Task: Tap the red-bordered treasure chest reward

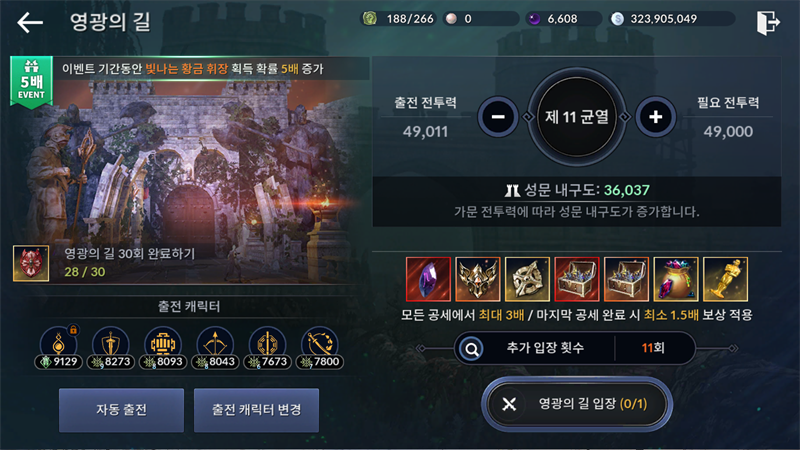Action: (577, 279)
